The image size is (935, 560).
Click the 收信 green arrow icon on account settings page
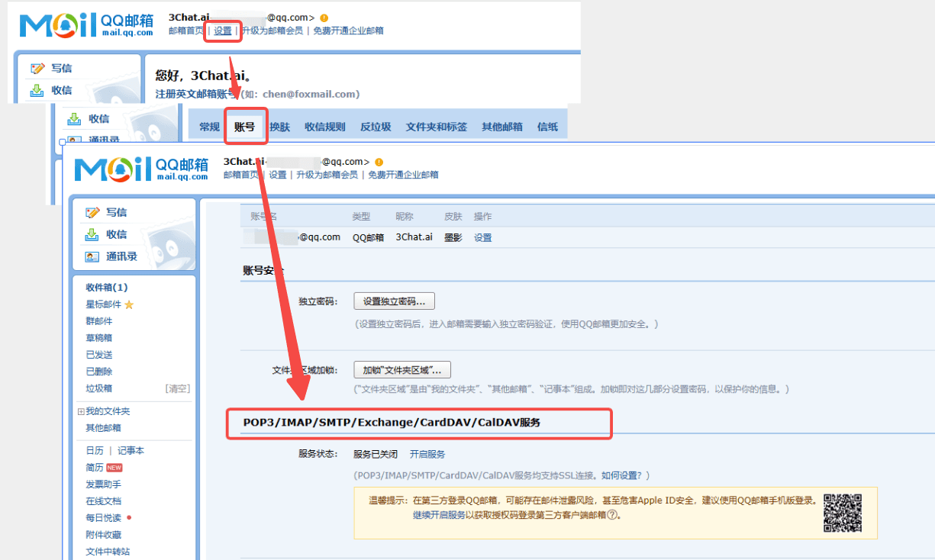click(x=92, y=234)
